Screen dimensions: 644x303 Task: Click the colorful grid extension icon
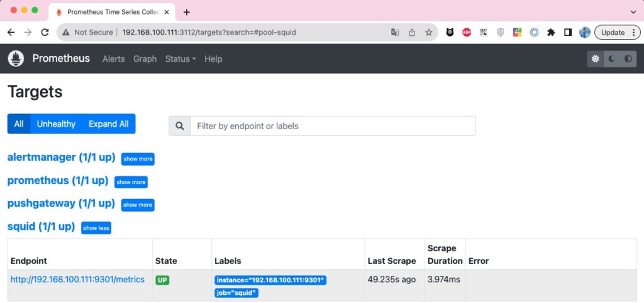(x=517, y=33)
